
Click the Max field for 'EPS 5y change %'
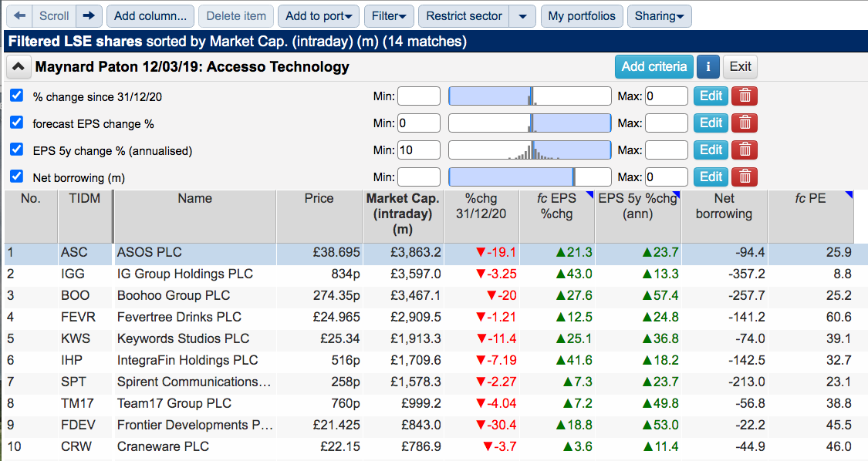[x=667, y=150]
